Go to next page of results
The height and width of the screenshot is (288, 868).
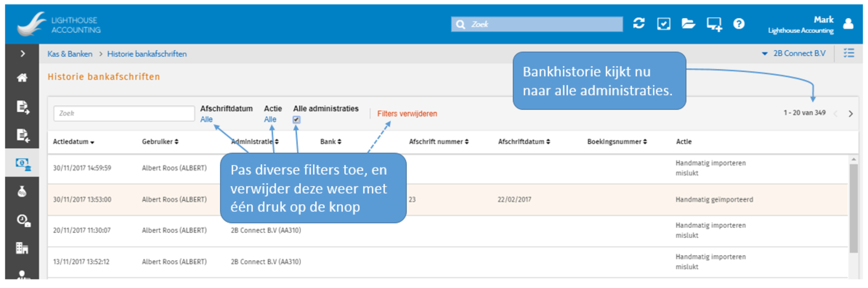pos(850,114)
